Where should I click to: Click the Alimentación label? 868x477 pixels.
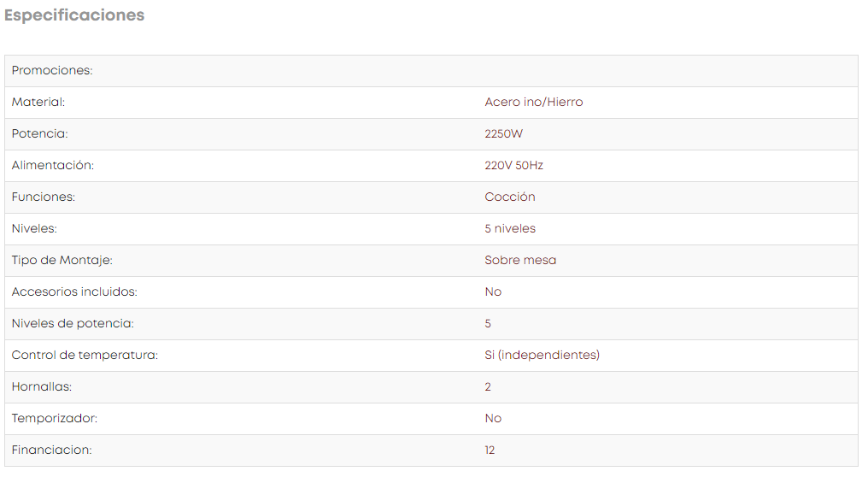point(53,165)
